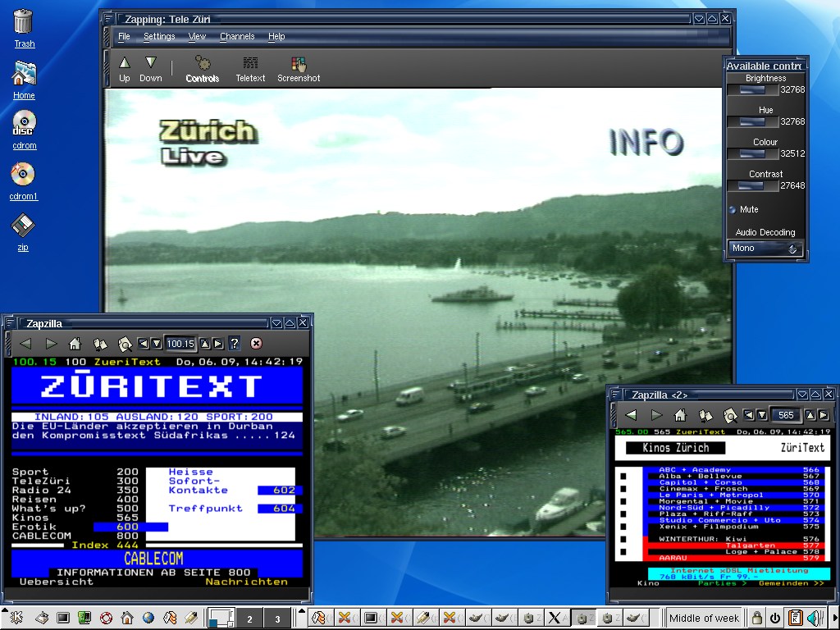Switch to workspace 2 in the pager

tap(249, 619)
